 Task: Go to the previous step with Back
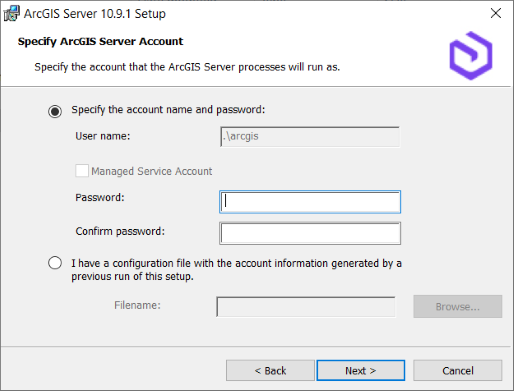point(270,370)
